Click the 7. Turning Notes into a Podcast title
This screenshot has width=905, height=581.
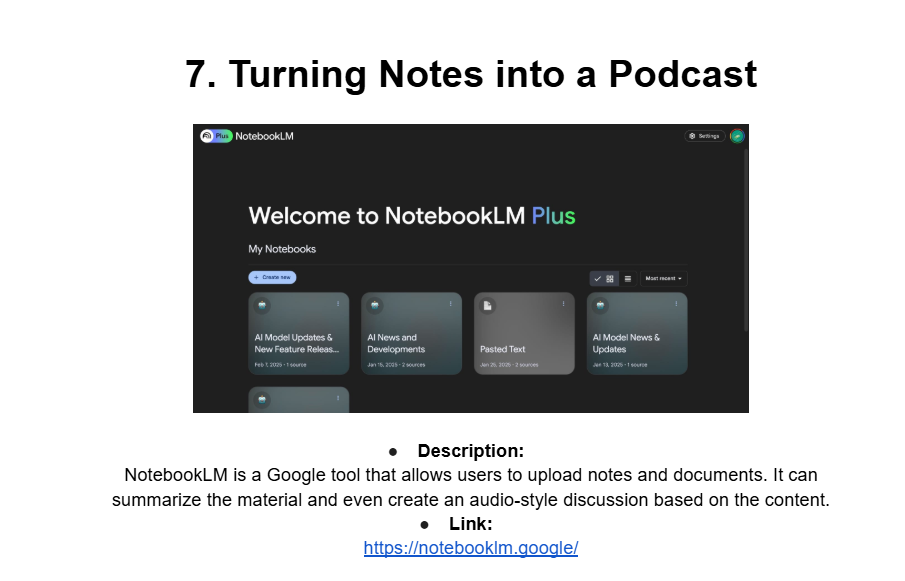click(471, 74)
